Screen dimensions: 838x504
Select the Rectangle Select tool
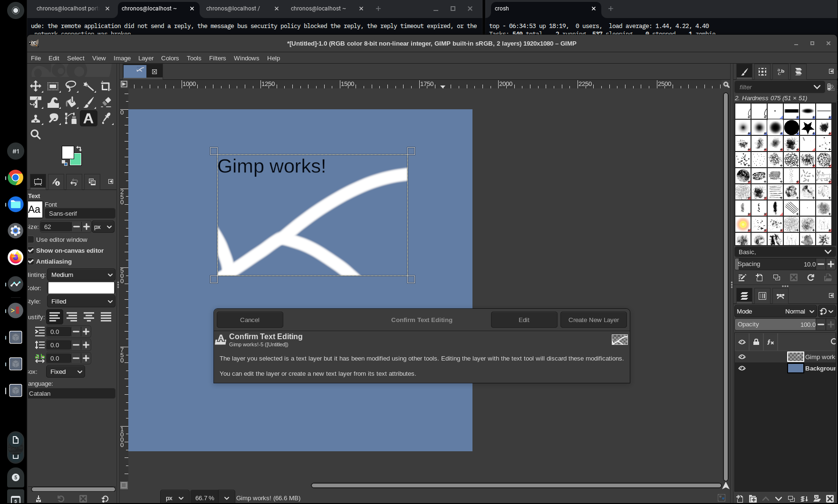[53, 86]
